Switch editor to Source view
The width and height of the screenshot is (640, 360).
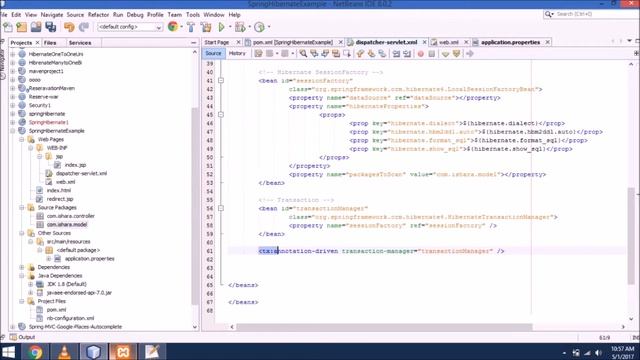click(x=213, y=53)
